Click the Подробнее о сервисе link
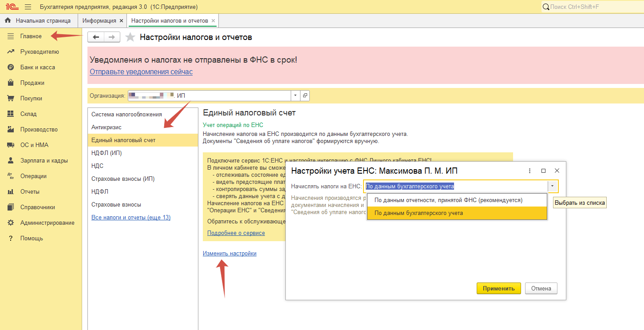644x330 pixels. 236,233
